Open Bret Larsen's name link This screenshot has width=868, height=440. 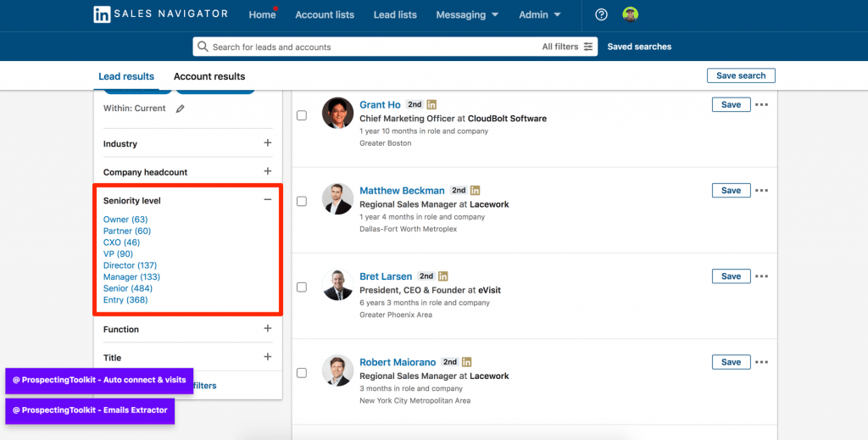[386, 276]
